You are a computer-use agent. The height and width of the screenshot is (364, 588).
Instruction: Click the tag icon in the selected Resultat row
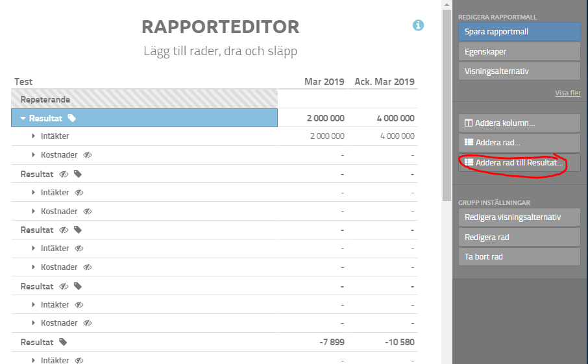point(71,118)
